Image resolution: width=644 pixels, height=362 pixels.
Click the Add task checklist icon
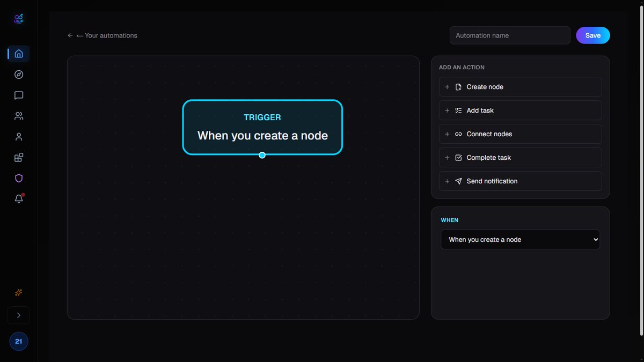click(458, 110)
